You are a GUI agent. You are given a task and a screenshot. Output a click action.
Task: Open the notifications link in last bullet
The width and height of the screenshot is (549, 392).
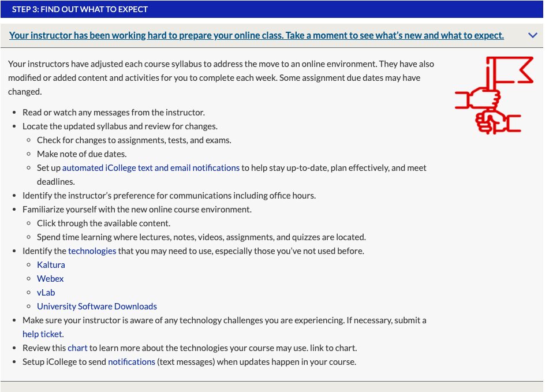pyautogui.click(x=131, y=362)
